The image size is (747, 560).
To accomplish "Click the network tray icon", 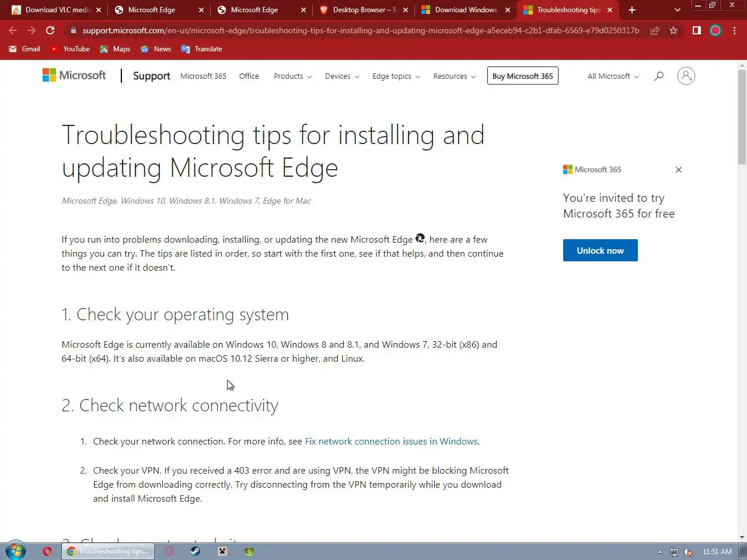I will point(674,552).
